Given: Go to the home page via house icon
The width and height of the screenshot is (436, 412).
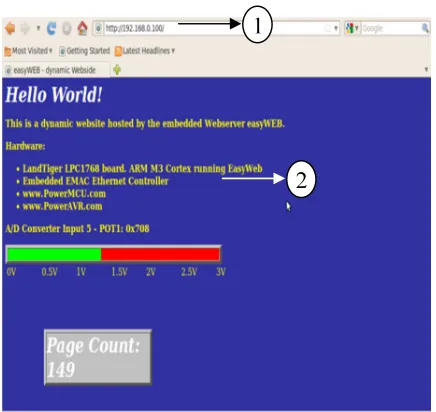Looking at the screenshot, I should pyautogui.click(x=82, y=28).
